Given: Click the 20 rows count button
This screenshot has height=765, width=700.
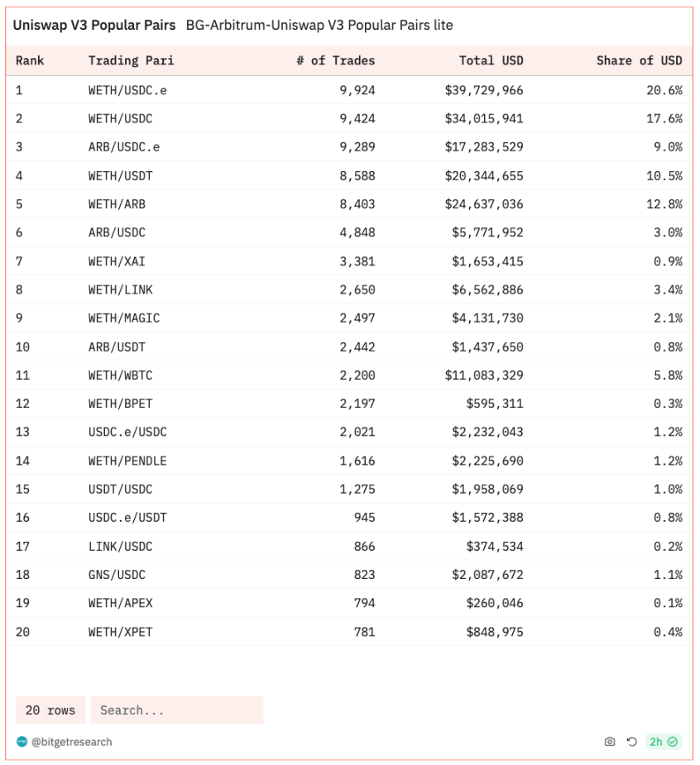Looking at the screenshot, I should (50, 710).
